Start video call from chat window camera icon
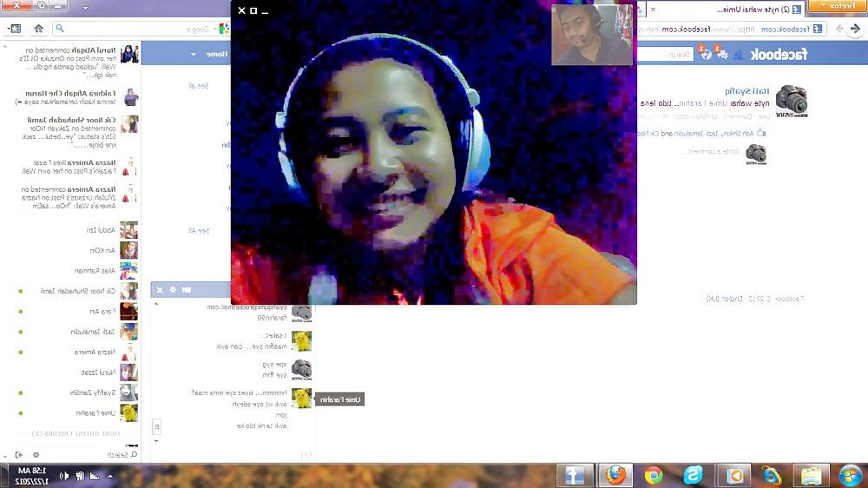 pos(187,290)
